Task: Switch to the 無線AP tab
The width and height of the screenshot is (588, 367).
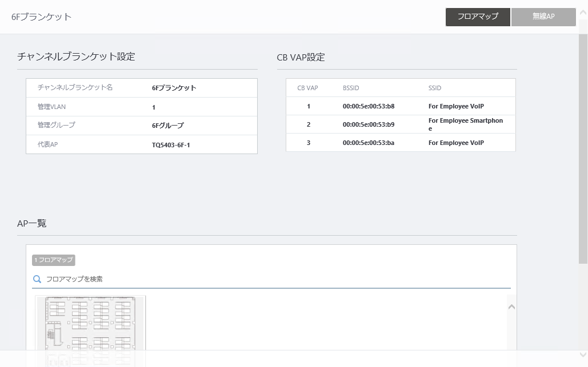Action: (x=543, y=17)
